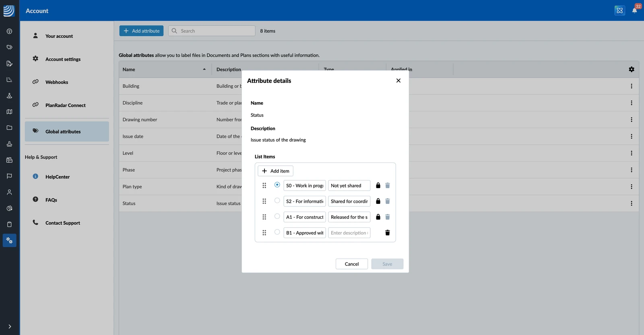Click the lock icon on A1 row
The image size is (644, 335).
pyautogui.click(x=378, y=217)
